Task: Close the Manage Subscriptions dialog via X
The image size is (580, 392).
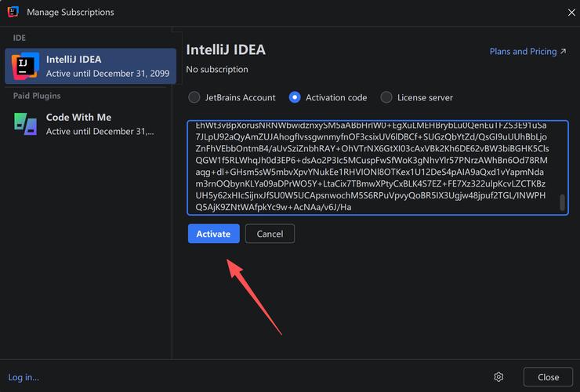Action: point(571,13)
